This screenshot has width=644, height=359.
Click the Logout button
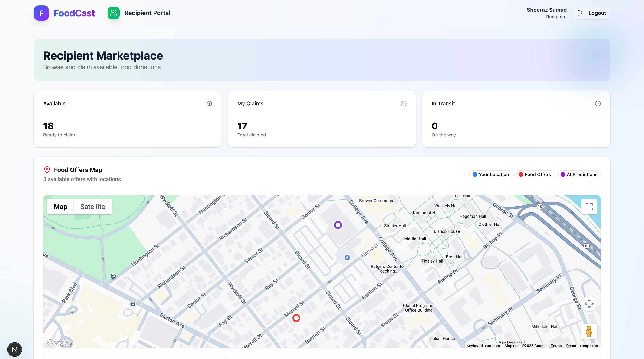point(591,13)
